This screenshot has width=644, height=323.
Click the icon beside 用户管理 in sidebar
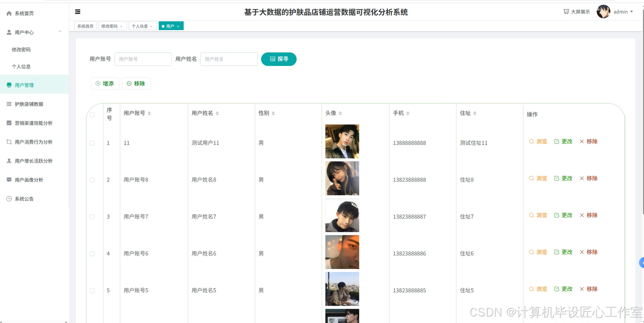9,85
